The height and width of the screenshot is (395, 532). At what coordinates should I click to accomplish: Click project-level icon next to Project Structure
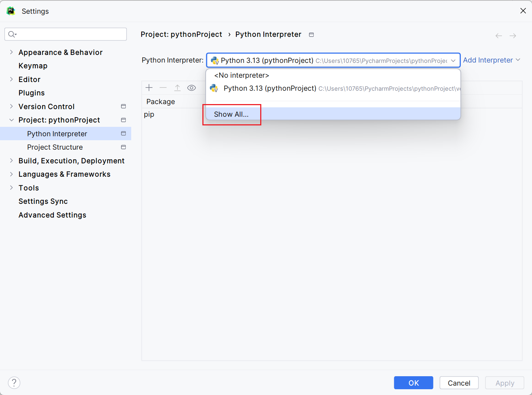[124, 147]
